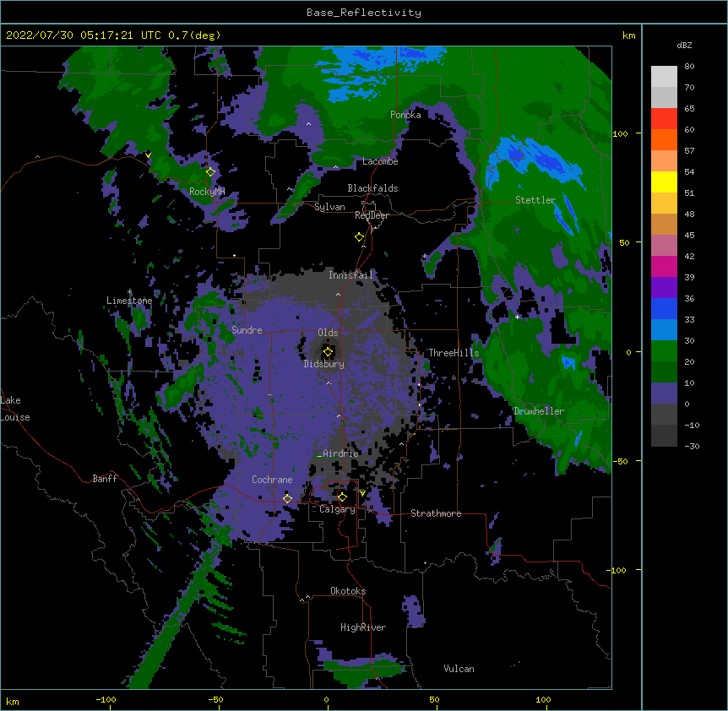Click the Sundre city label

click(247, 330)
